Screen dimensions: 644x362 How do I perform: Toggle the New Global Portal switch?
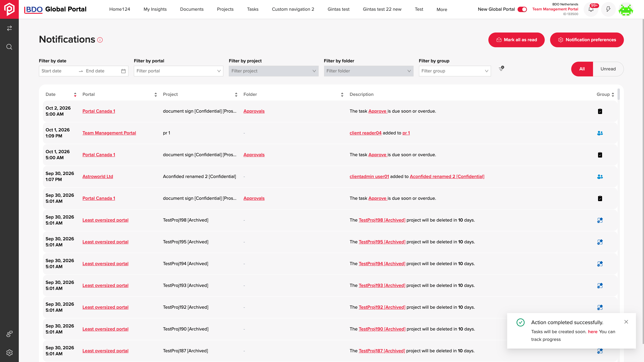(x=522, y=9)
